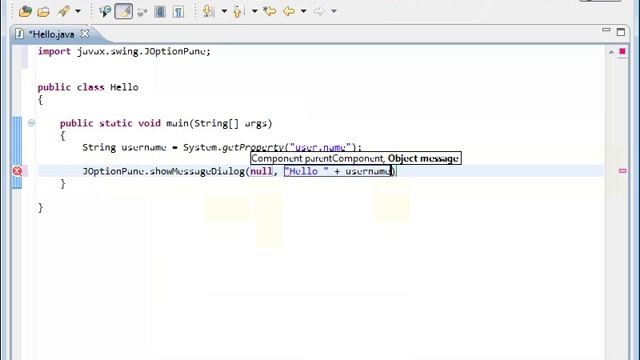Toggle Show Whitespace Characters pilcrow icon
This screenshot has height=360, width=640.
pos(178,11)
